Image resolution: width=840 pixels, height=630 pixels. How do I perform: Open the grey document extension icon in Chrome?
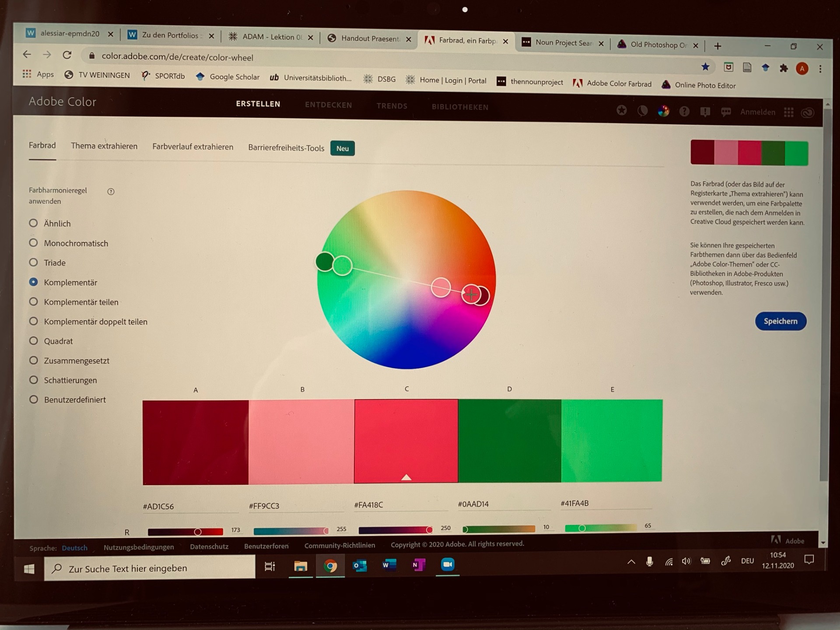(x=747, y=67)
